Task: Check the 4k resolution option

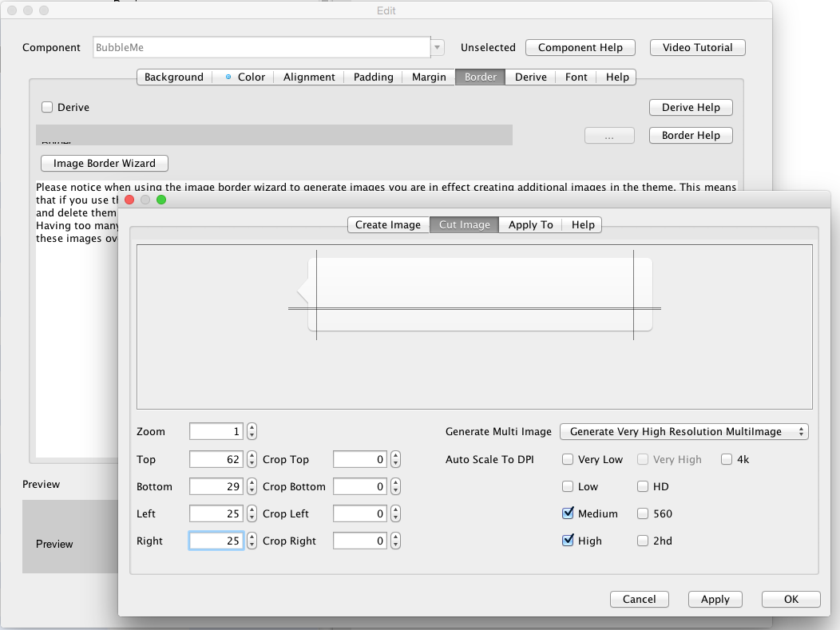Action: point(725,459)
